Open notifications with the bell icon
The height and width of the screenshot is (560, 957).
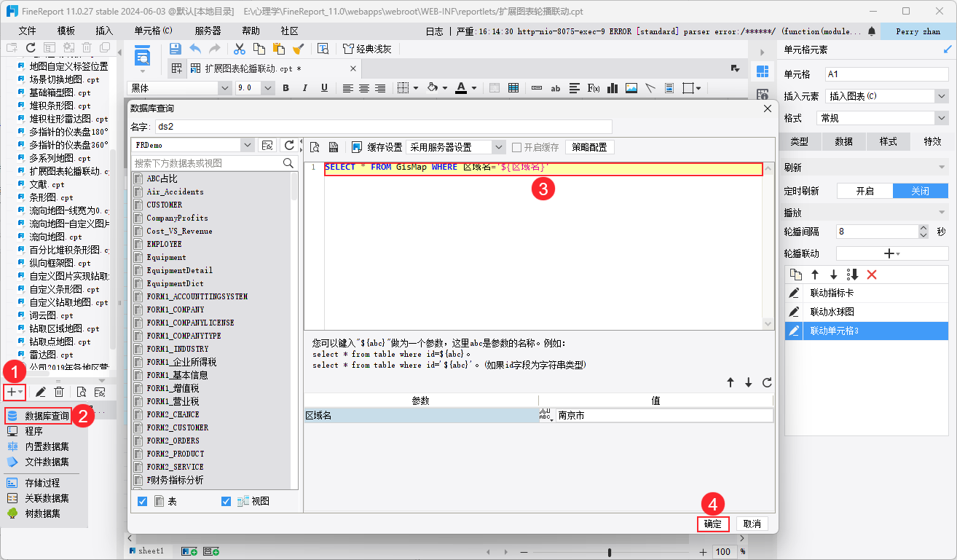(x=871, y=31)
